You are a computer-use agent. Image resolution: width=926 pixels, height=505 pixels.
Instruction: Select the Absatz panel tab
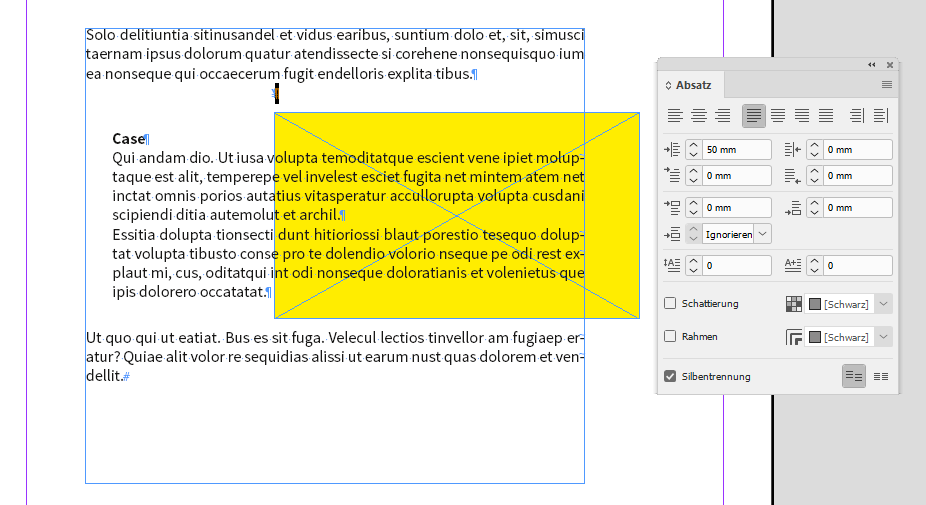click(x=693, y=85)
